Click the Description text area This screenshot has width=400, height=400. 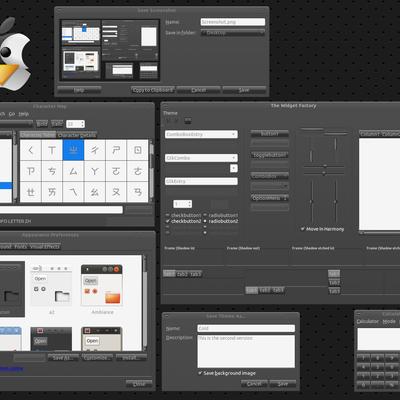[246, 351]
